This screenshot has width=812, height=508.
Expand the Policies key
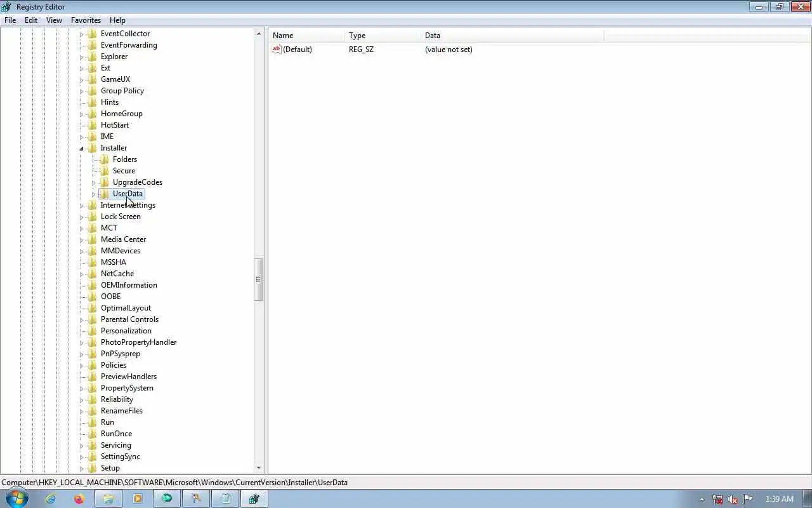tap(81, 366)
